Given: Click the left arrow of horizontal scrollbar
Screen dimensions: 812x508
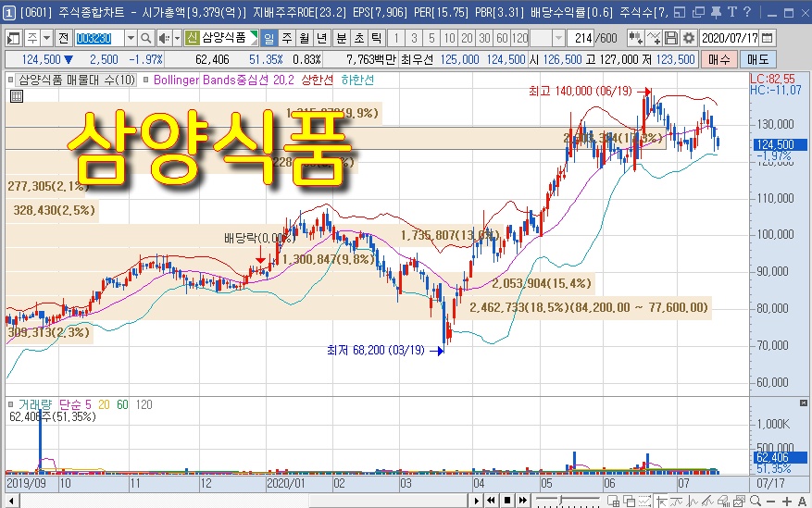Looking at the screenshot, I should pos(11,501).
